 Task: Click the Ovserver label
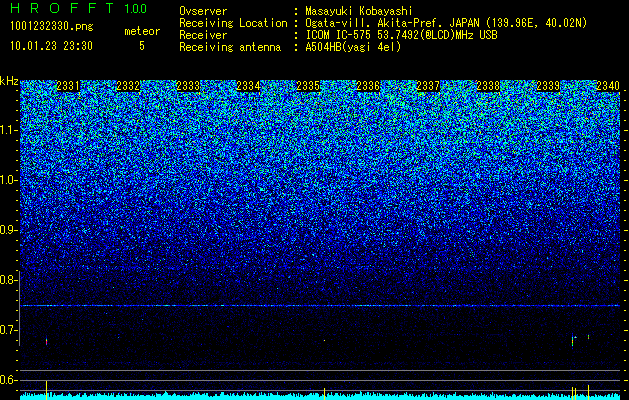[203, 11]
